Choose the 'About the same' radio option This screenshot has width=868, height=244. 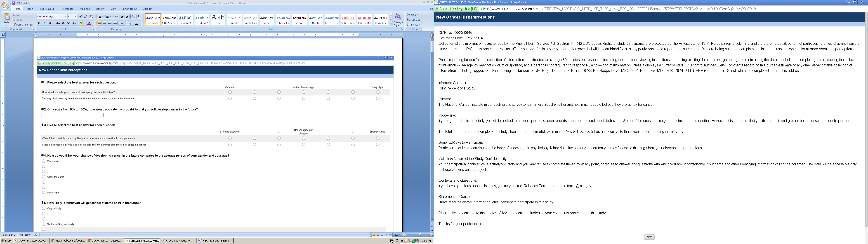(43, 177)
